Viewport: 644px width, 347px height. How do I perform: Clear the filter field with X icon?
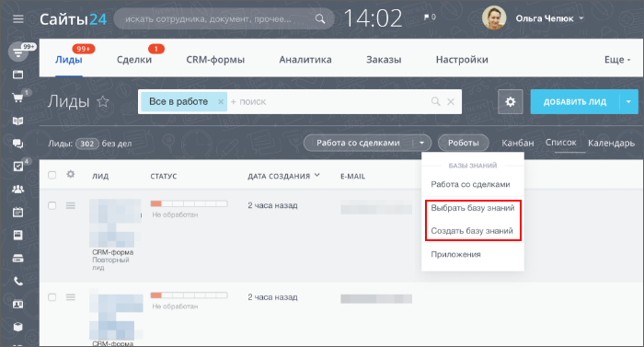[451, 101]
